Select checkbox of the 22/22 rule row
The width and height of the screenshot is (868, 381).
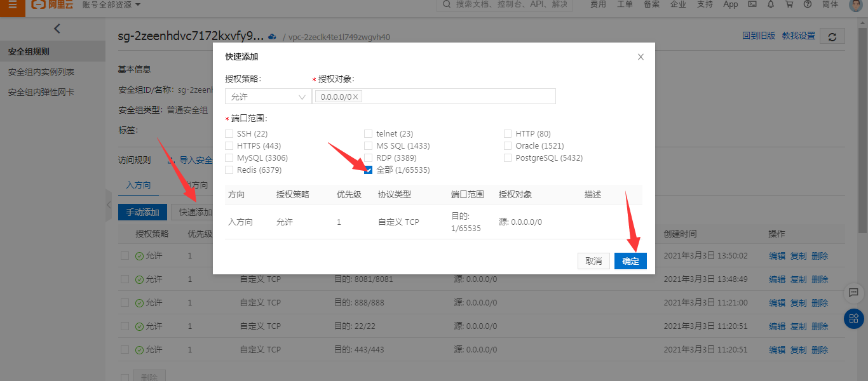(125, 326)
